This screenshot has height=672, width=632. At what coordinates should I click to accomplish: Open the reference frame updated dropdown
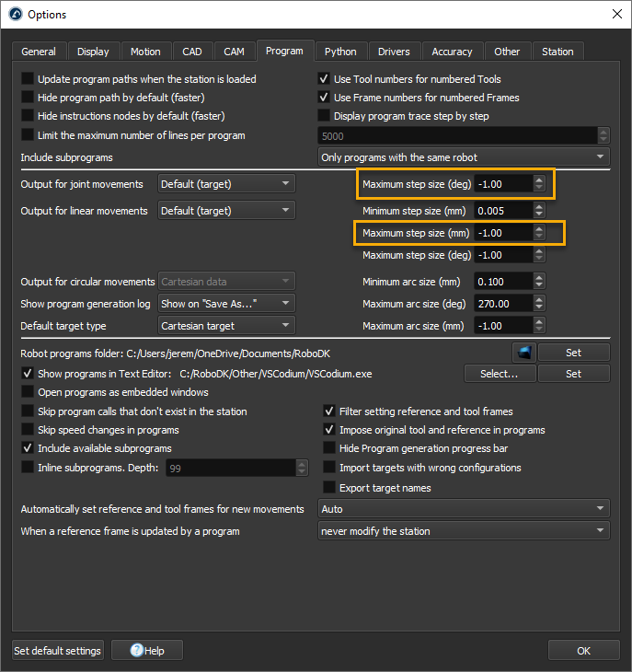pyautogui.click(x=463, y=531)
